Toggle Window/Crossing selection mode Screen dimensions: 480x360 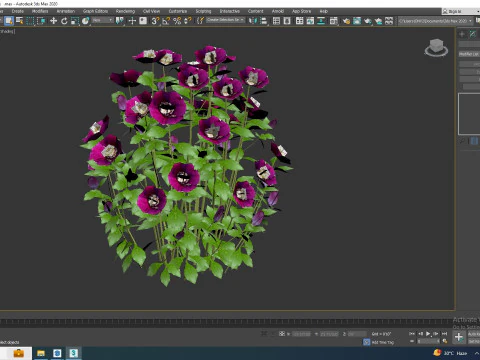click(x=41, y=21)
